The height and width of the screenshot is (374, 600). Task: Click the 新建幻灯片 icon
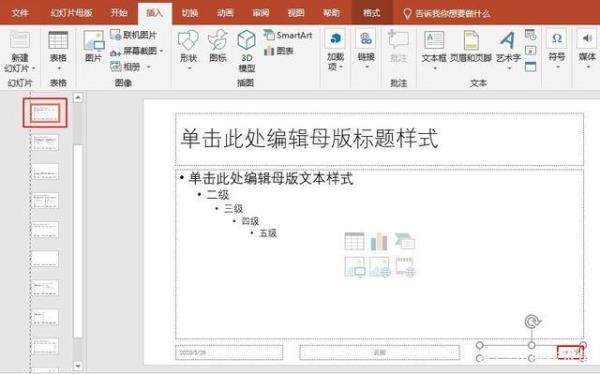point(20,40)
